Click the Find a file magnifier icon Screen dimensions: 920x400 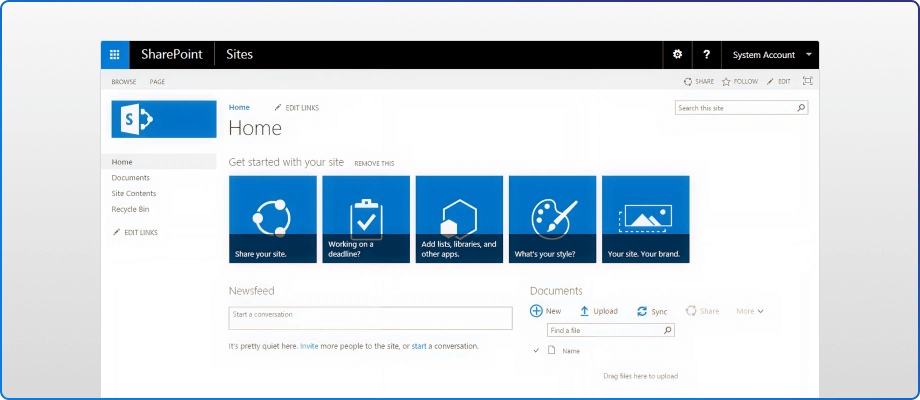pos(668,330)
